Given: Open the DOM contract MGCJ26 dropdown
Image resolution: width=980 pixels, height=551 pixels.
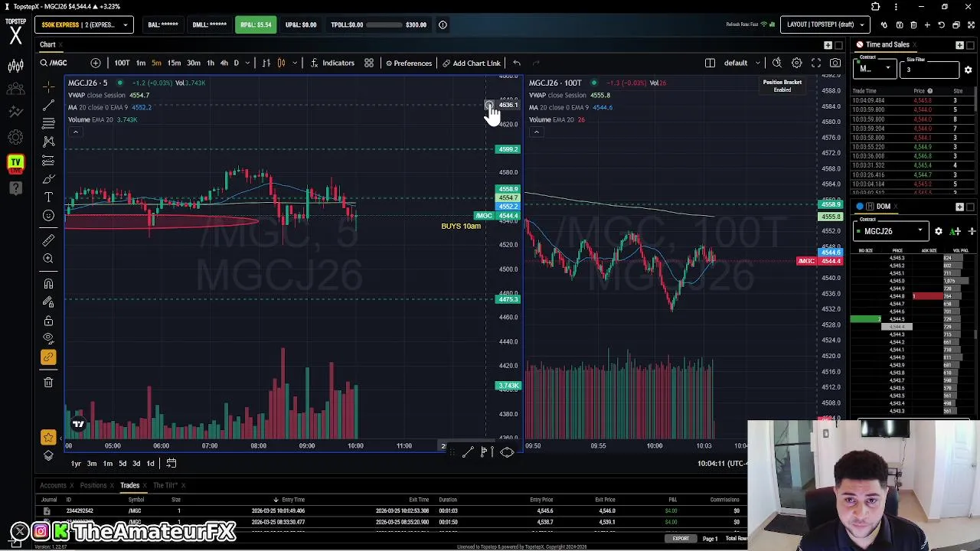Looking at the screenshot, I should point(893,231).
